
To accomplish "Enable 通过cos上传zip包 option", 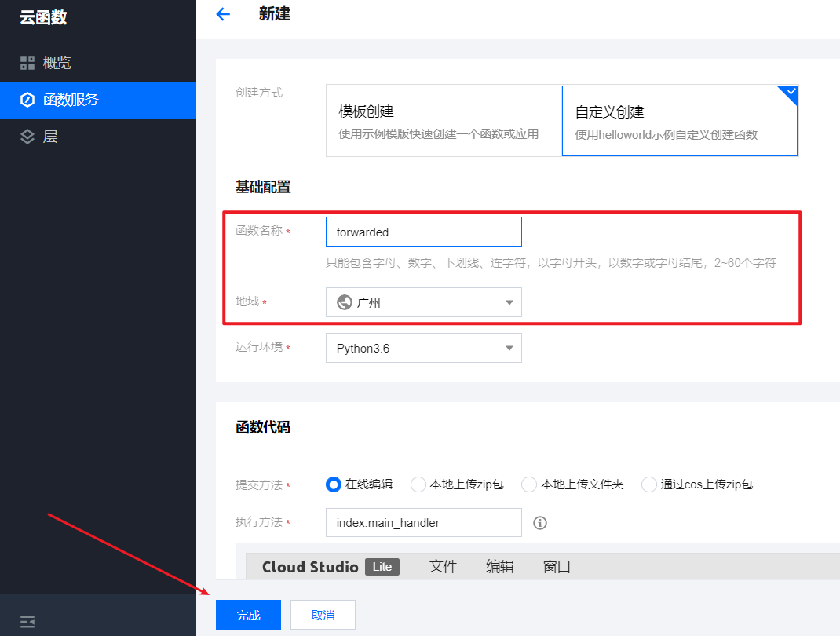I will [x=649, y=484].
